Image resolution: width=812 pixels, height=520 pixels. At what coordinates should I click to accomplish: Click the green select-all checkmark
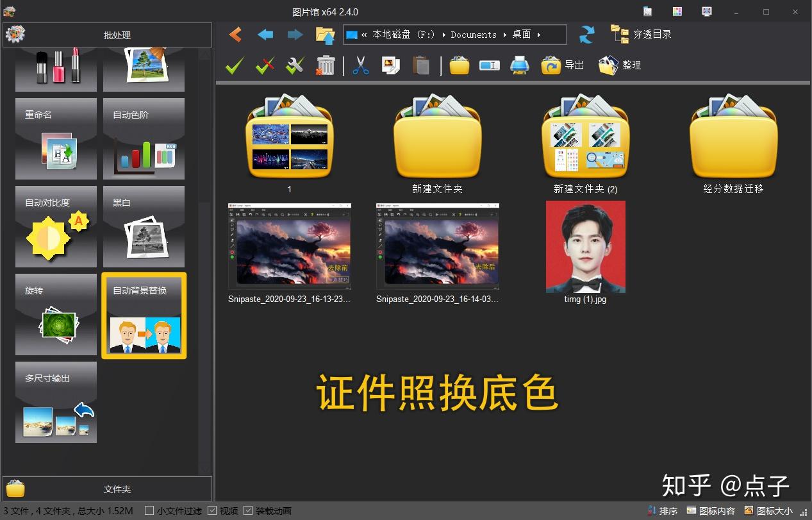point(235,65)
